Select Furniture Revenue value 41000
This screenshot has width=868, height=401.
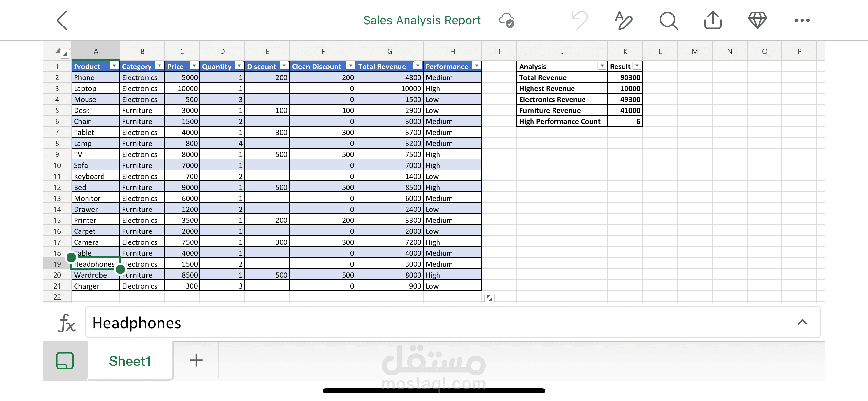[x=625, y=110]
